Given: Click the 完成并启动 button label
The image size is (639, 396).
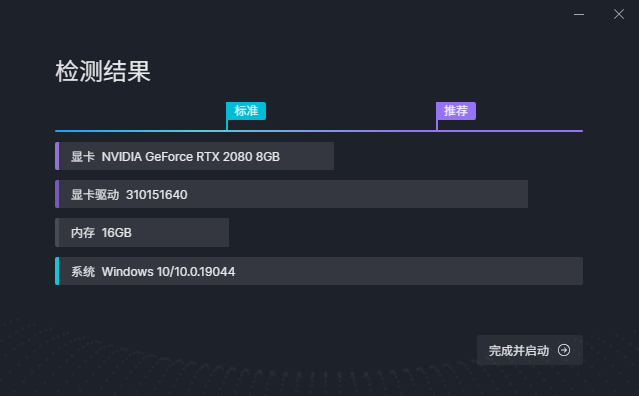Looking at the screenshot, I should click(x=519, y=350).
